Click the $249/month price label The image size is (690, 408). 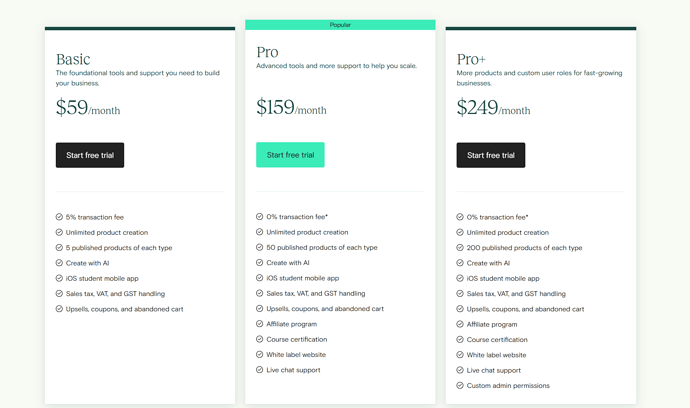(493, 108)
